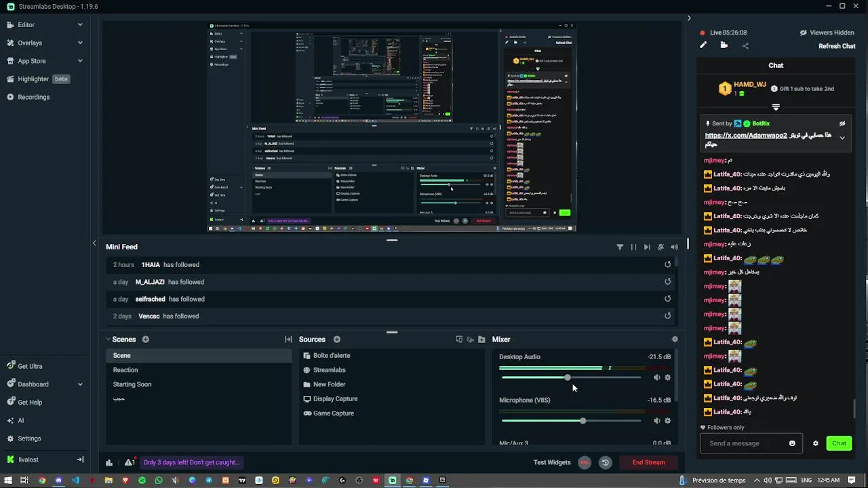Expand the Overlays chevron
This screenshot has width=868, height=488.
[80, 43]
